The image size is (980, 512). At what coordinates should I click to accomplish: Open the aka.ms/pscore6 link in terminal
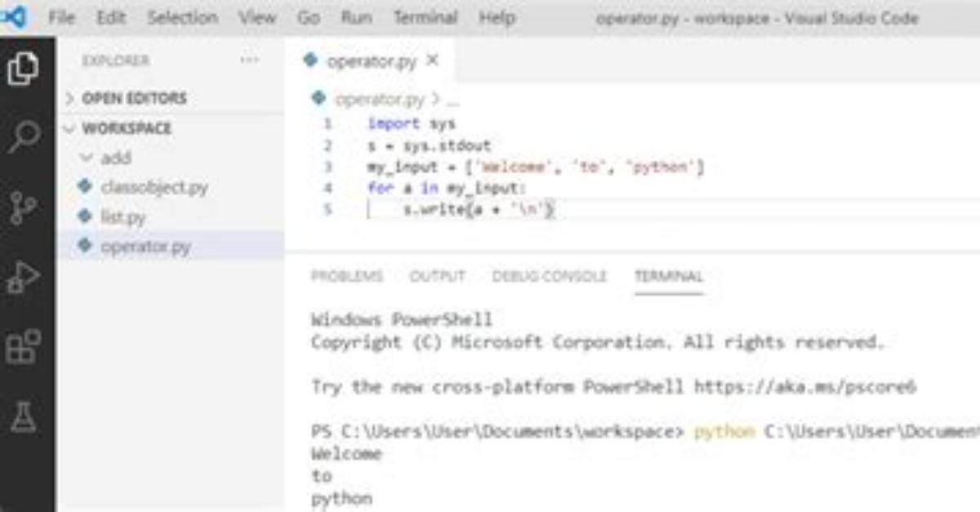click(x=805, y=386)
